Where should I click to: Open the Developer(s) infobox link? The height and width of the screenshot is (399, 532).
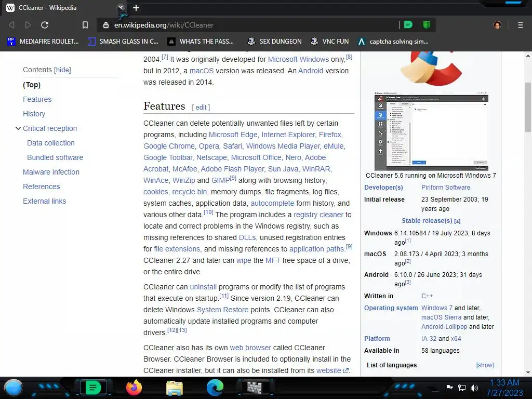tap(383, 188)
